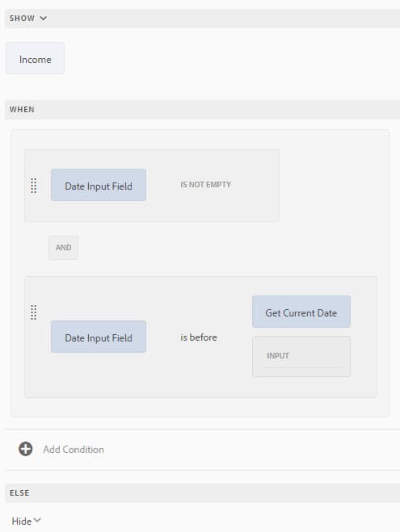Open the SHOW action dropdown
The image size is (400, 532).
(27, 18)
